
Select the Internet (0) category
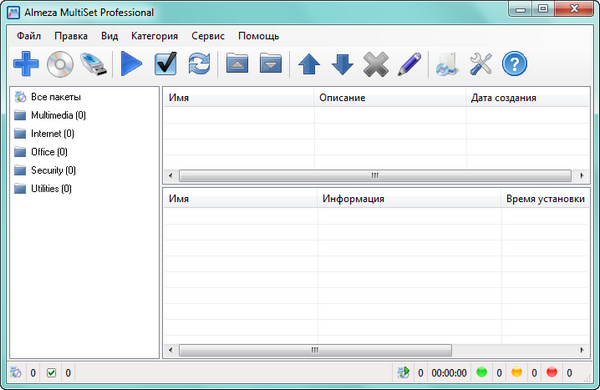52,134
